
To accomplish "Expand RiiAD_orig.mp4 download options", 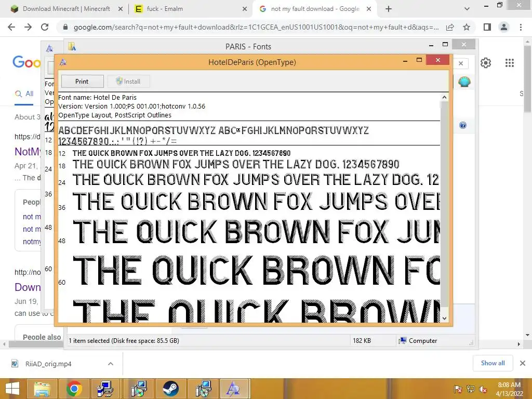I will 111,364.
